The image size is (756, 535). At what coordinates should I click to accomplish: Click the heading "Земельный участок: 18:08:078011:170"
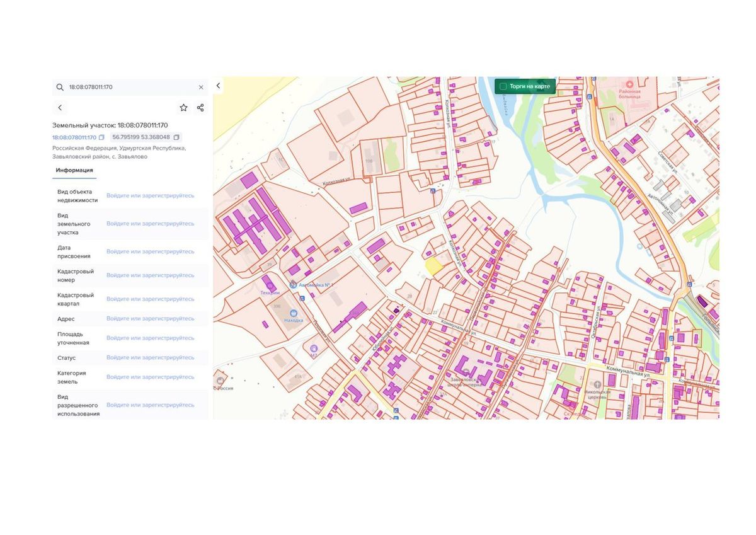click(x=110, y=125)
